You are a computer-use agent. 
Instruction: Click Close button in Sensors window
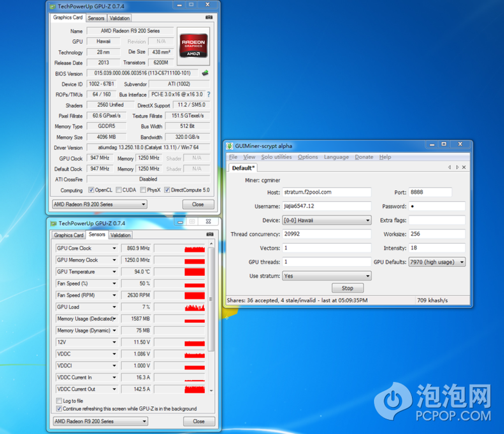tap(199, 421)
